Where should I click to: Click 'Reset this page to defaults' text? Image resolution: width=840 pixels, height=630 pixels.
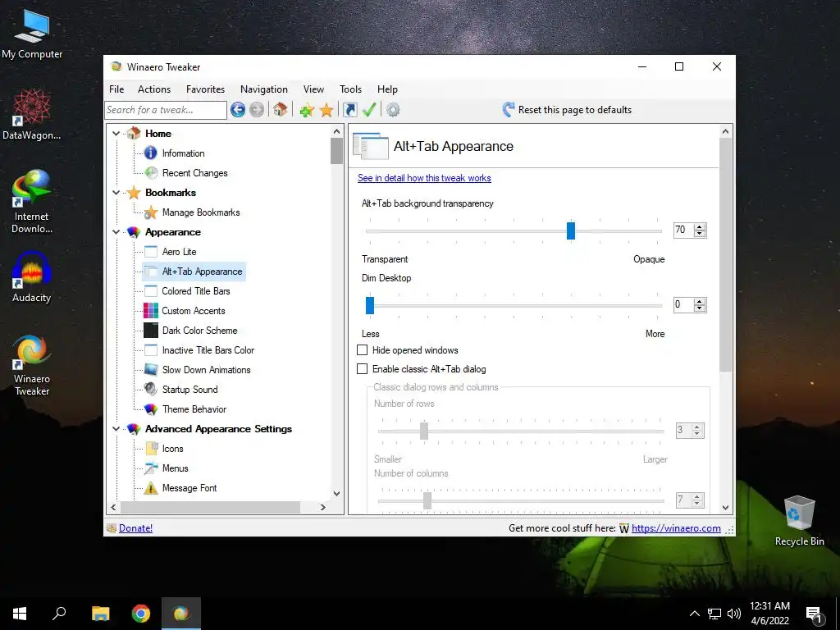575,110
